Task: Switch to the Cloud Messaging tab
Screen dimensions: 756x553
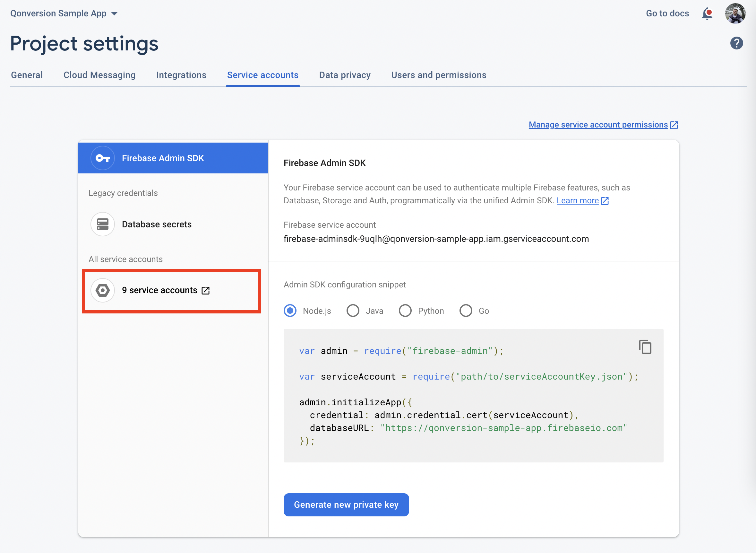Action: [99, 75]
